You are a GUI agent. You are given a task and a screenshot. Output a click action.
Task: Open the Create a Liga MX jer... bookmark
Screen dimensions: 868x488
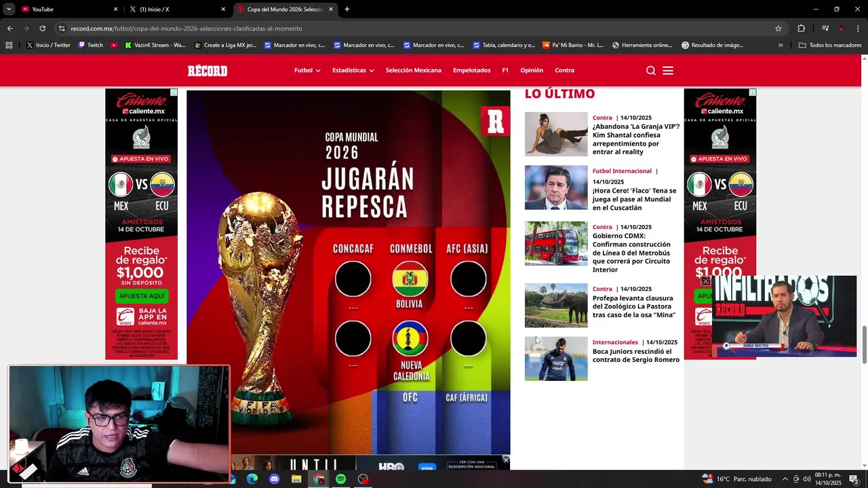tap(225, 45)
